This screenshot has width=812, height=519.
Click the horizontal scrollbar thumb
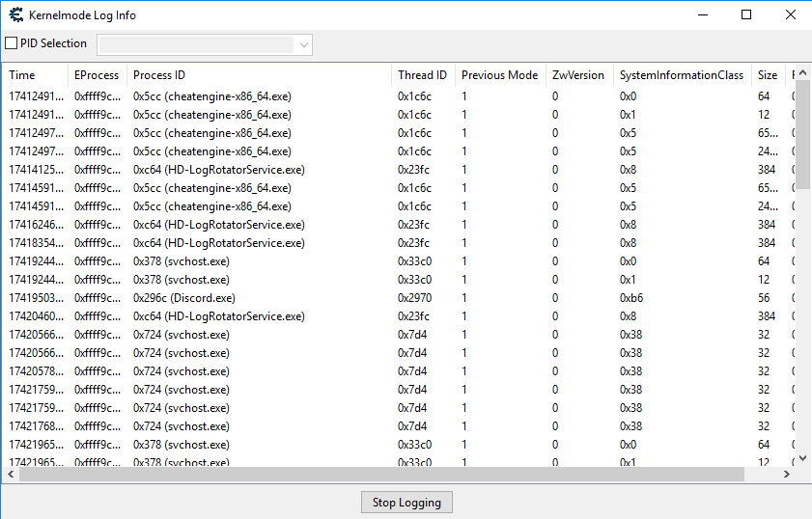[381, 474]
